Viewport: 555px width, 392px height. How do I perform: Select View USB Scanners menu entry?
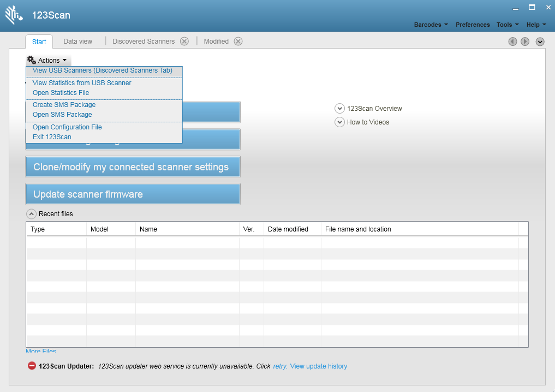(102, 70)
